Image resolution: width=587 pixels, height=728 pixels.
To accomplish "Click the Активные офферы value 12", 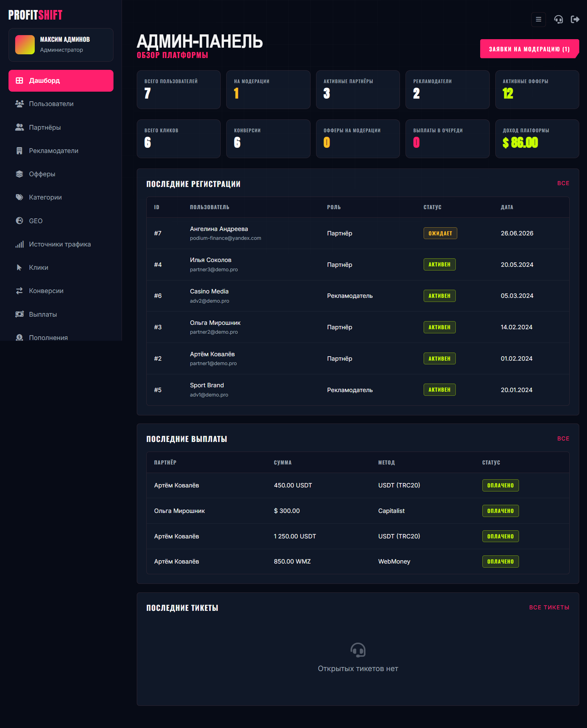I will coord(508,93).
